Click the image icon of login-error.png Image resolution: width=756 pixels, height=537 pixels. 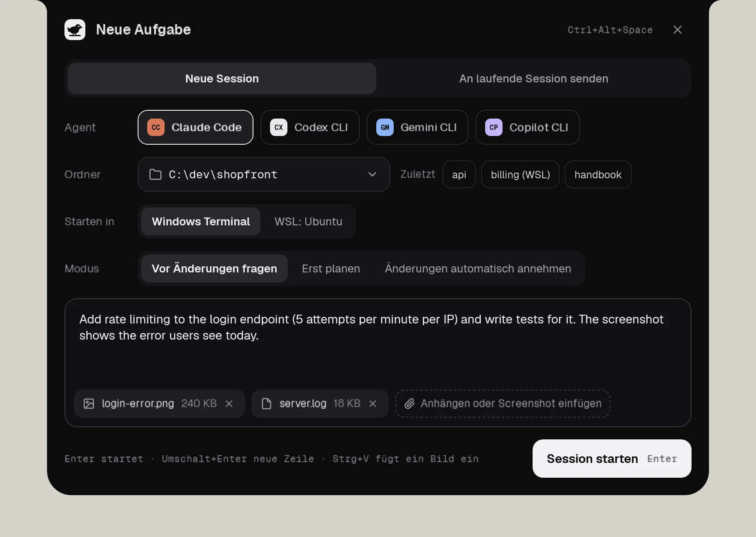click(x=89, y=404)
